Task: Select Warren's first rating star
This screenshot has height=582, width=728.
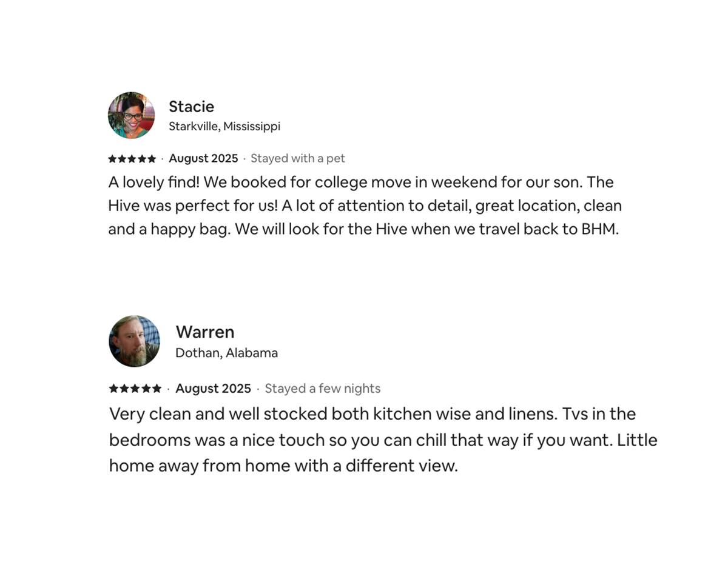Action: click(x=113, y=389)
